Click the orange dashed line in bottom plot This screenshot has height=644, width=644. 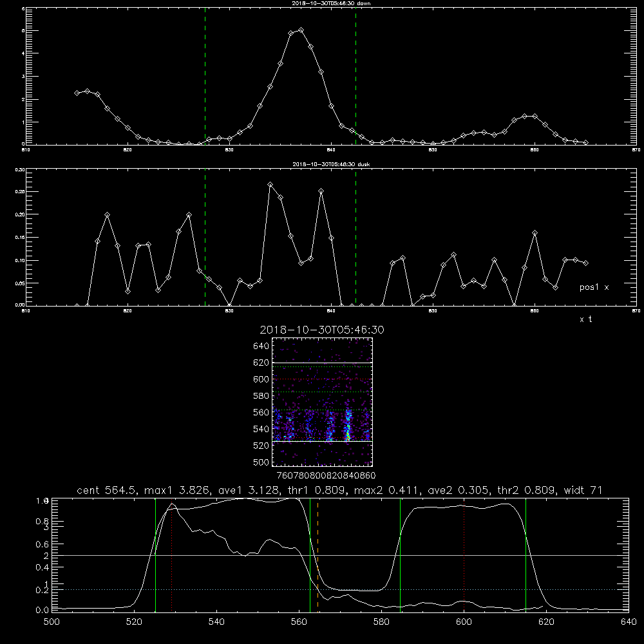pyautogui.click(x=318, y=554)
